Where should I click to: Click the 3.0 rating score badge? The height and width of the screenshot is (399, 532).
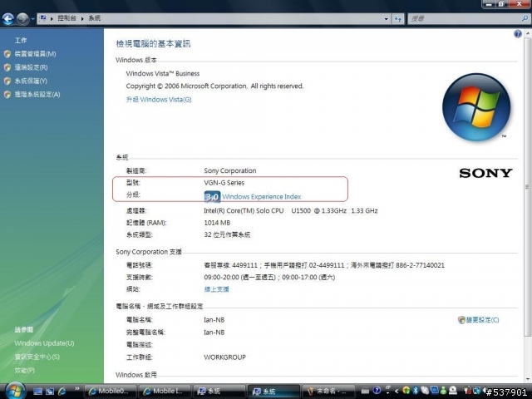pyautogui.click(x=213, y=197)
